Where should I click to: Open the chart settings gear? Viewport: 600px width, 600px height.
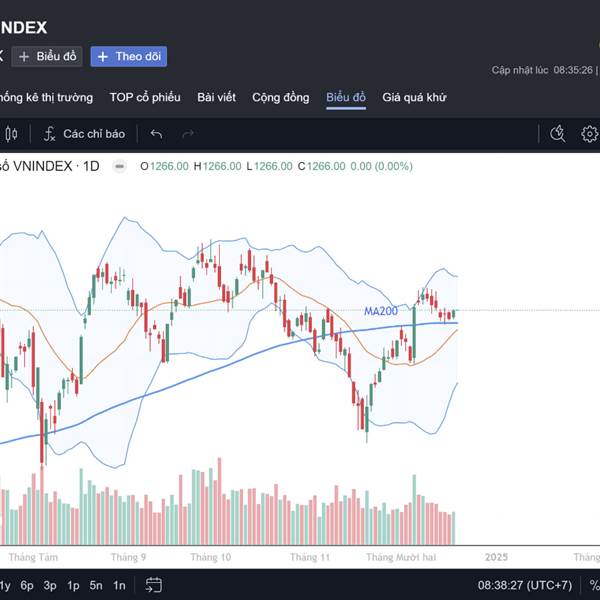coord(589,134)
